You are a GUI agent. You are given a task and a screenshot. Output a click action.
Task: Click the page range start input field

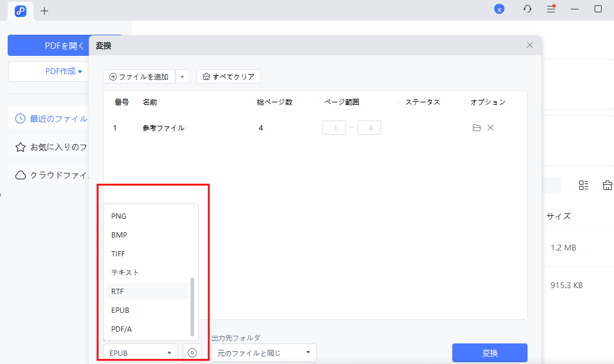click(x=334, y=127)
